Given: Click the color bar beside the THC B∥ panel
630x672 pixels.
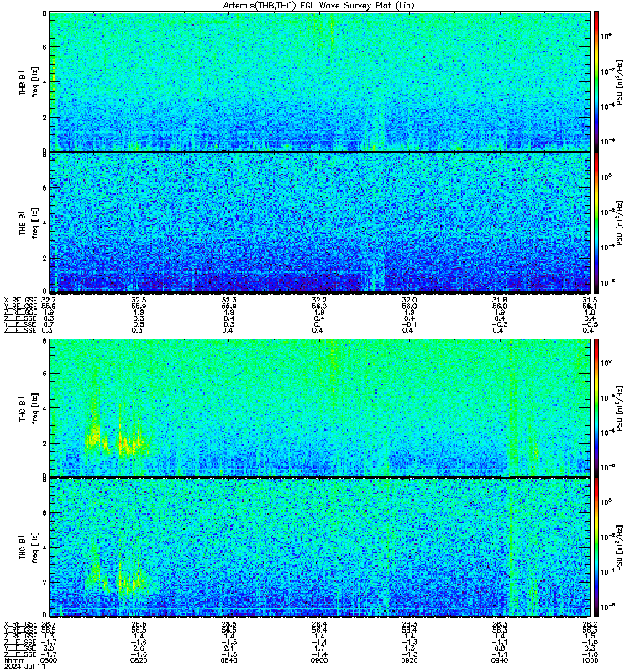Looking at the screenshot, I should 596,548.
